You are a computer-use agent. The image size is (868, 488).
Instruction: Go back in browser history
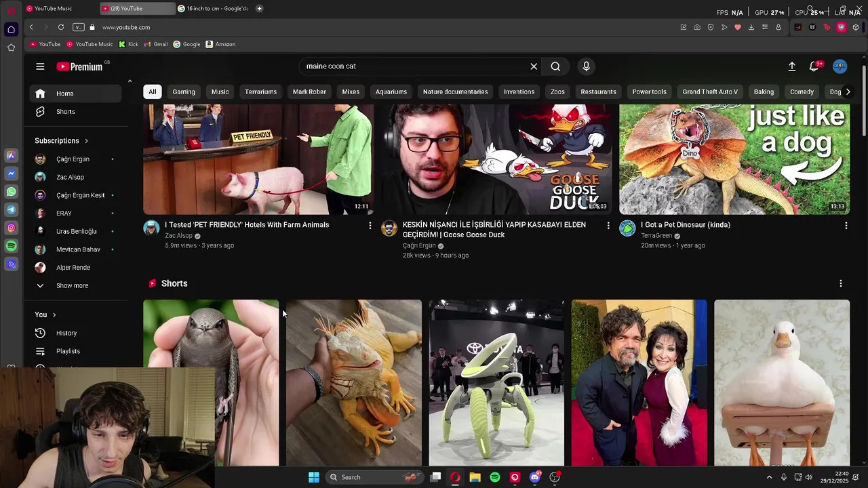(x=31, y=27)
